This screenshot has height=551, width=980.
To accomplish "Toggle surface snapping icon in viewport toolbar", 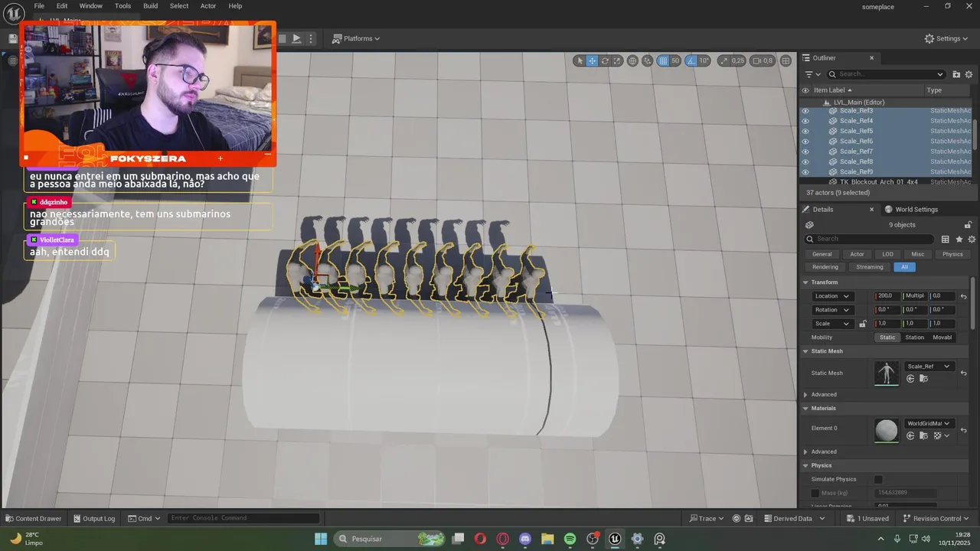I will (x=648, y=60).
